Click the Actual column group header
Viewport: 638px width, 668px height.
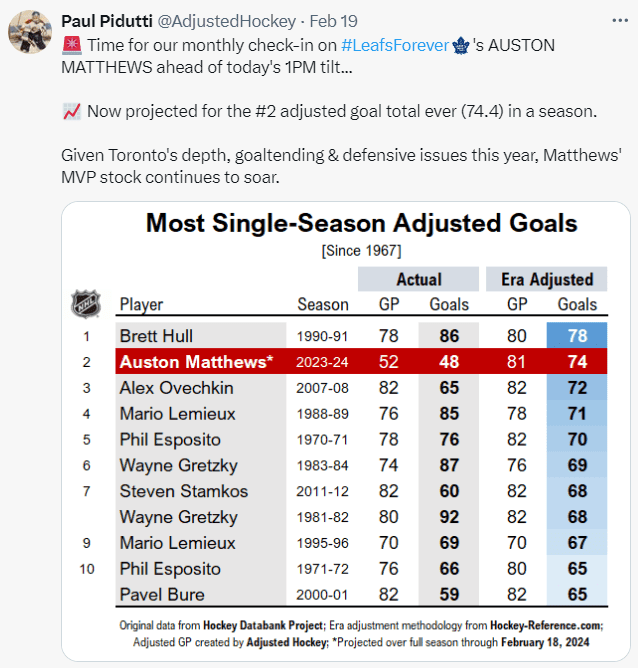click(418, 279)
